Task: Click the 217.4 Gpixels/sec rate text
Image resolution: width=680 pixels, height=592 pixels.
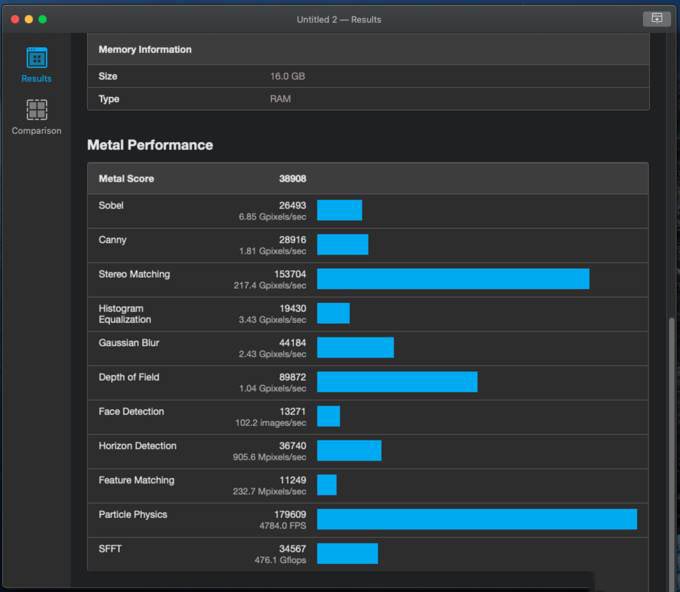Action: [x=270, y=285]
